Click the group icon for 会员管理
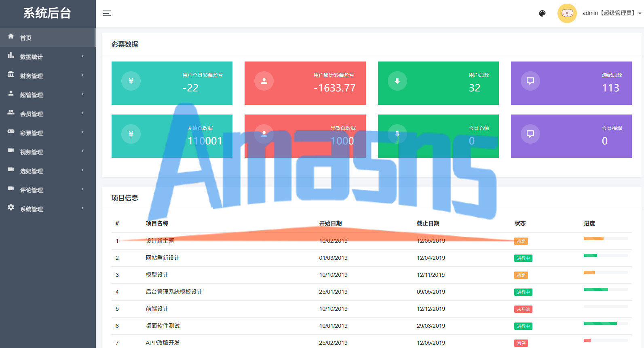This screenshot has width=644, height=348. (x=11, y=112)
